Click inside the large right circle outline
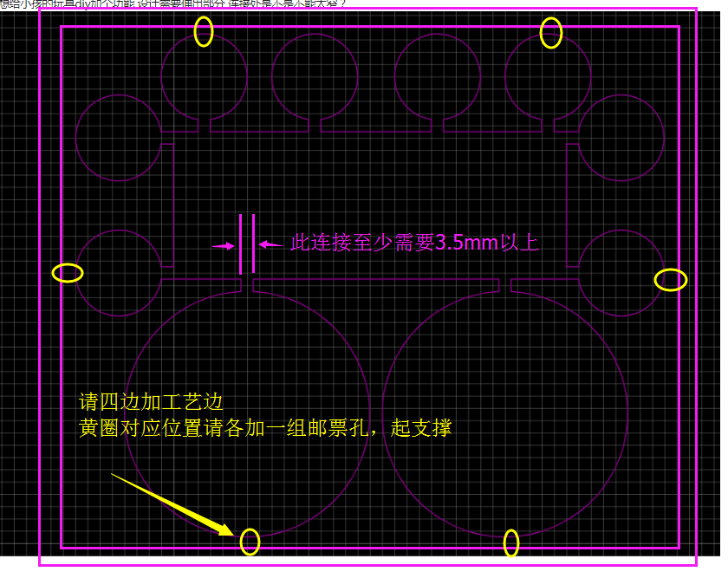 504,414
